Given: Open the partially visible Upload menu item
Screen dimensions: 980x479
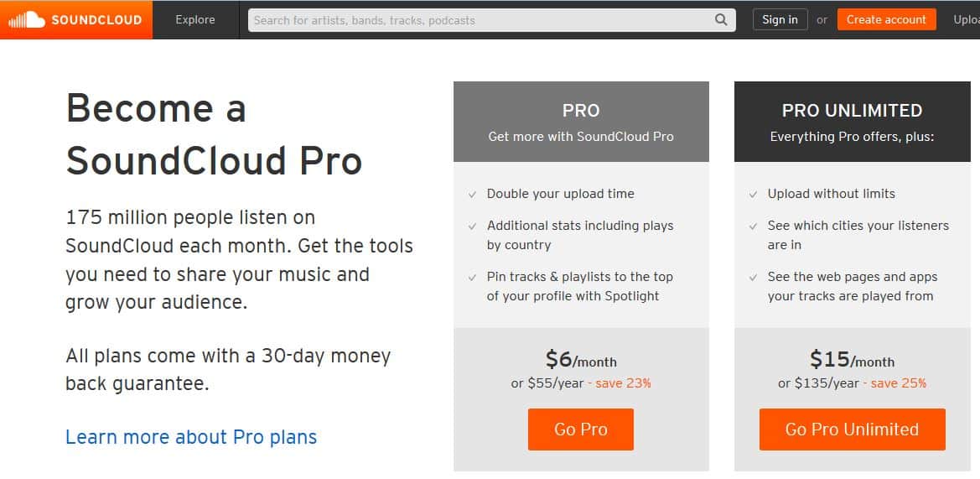Looking at the screenshot, I should pyautogui.click(x=967, y=20).
